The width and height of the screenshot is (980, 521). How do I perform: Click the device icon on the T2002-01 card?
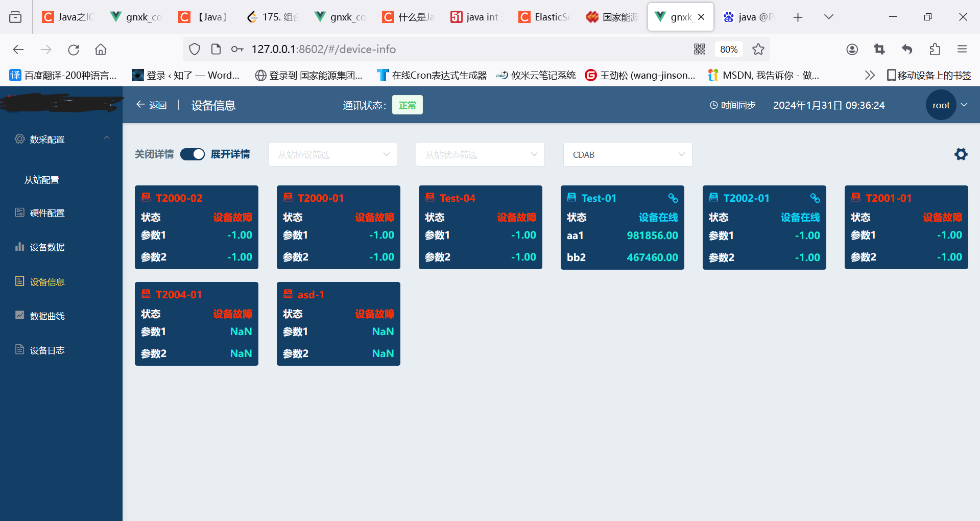[x=714, y=197]
